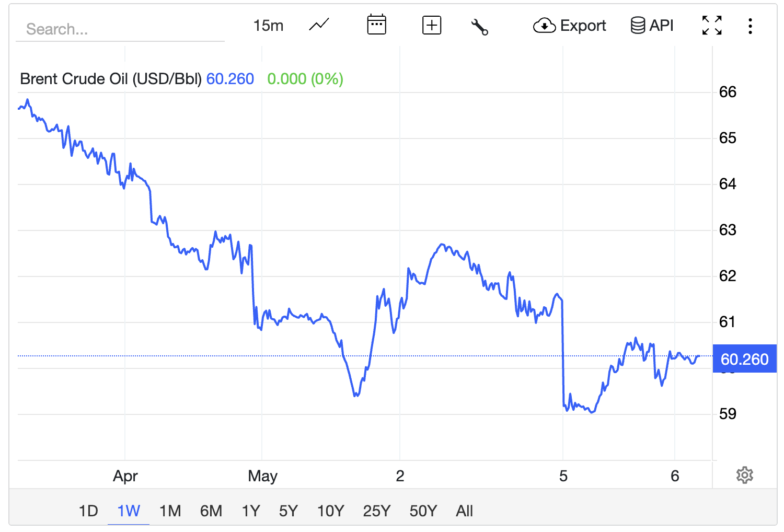Select the All time range tab
The image size is (784, 532).
[464, 511]
